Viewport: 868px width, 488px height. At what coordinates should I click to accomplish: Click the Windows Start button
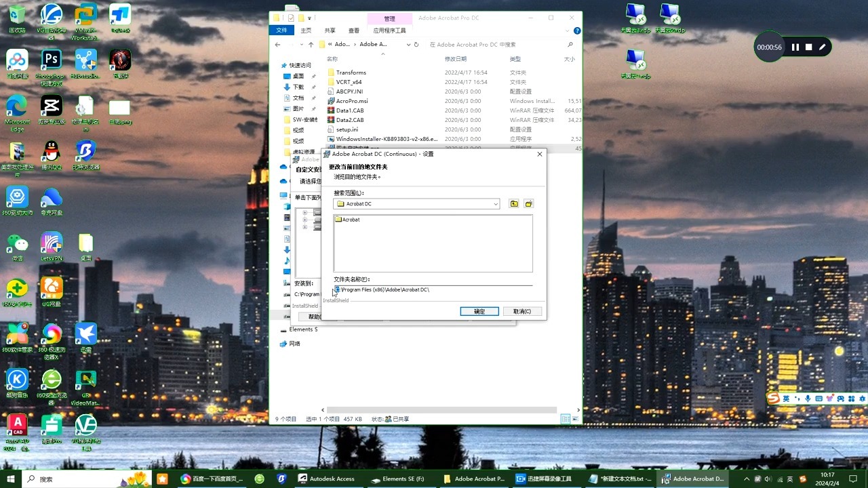pos(11,479)
